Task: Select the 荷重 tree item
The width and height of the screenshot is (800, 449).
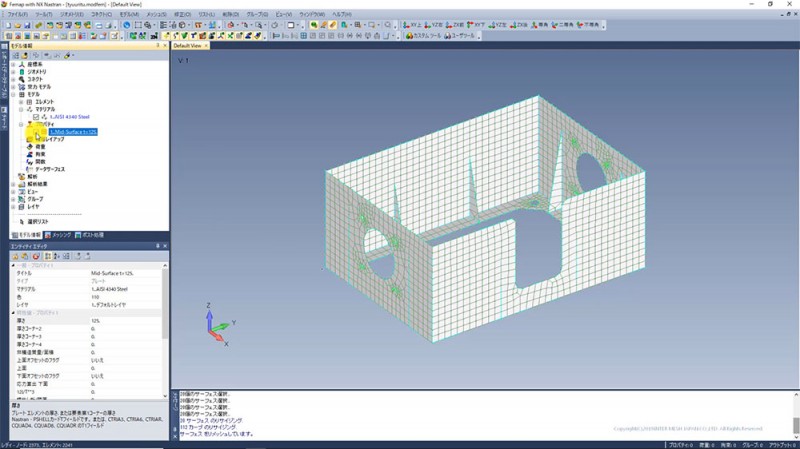Action: point(40,146)
